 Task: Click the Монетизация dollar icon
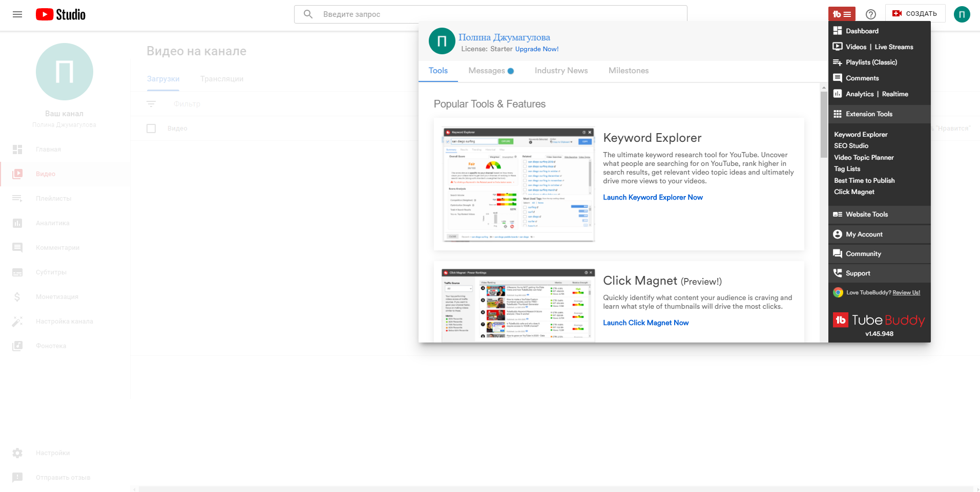coord(17,297)
